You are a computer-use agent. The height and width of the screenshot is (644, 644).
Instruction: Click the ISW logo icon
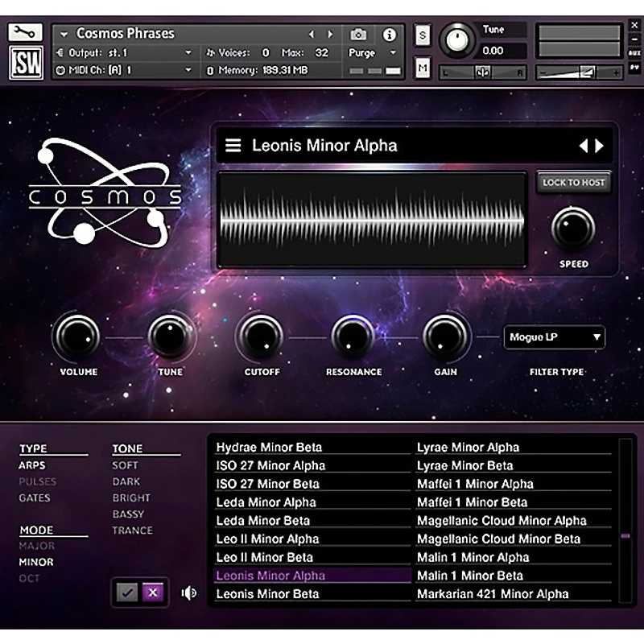27,63
